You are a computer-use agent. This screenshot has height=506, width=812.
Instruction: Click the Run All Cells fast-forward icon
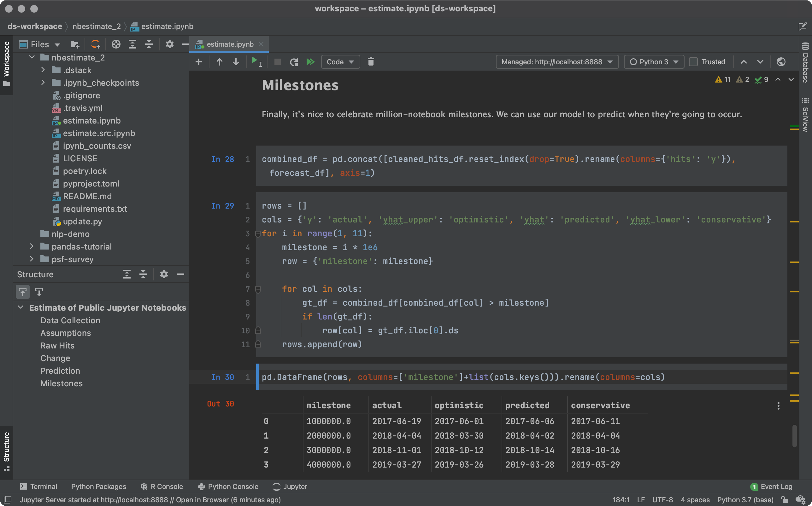[x=310, y=61]
